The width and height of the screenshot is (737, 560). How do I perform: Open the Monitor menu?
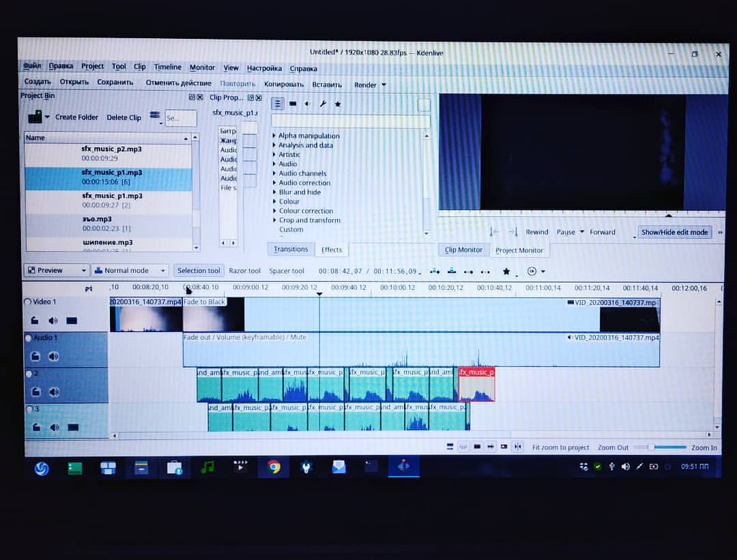click(202, 67)
